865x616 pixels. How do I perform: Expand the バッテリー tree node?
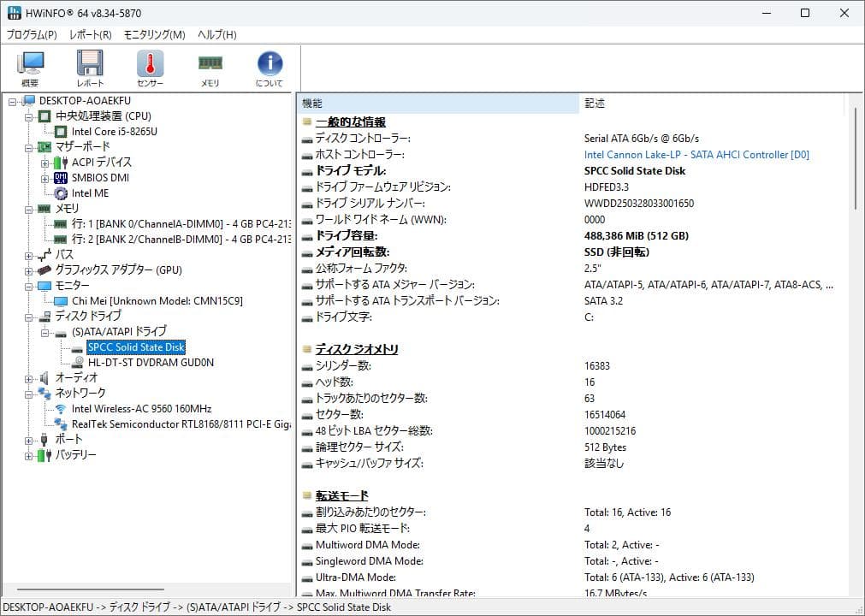click(29, 456)
